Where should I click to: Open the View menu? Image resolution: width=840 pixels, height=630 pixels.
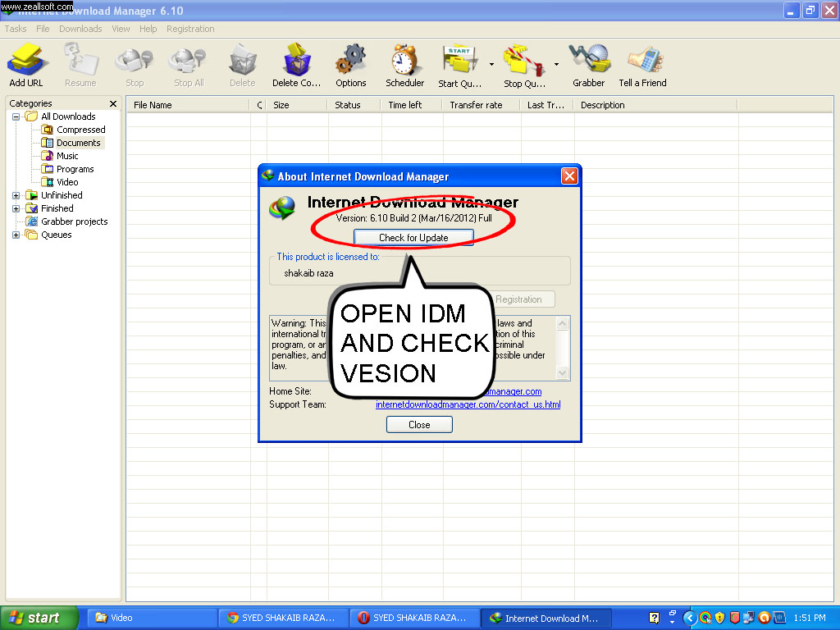(121, 29)
